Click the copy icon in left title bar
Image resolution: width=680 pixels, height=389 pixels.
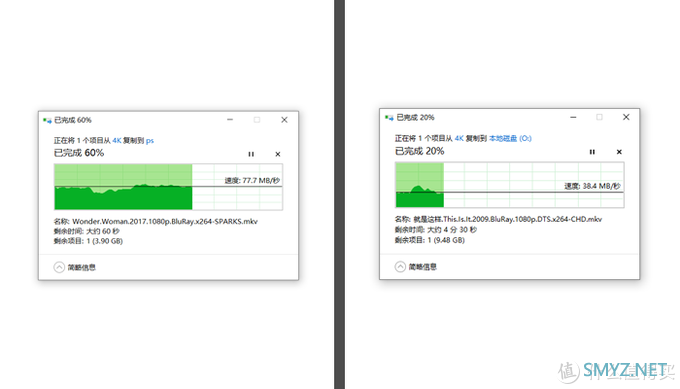(x=47, y=120)
